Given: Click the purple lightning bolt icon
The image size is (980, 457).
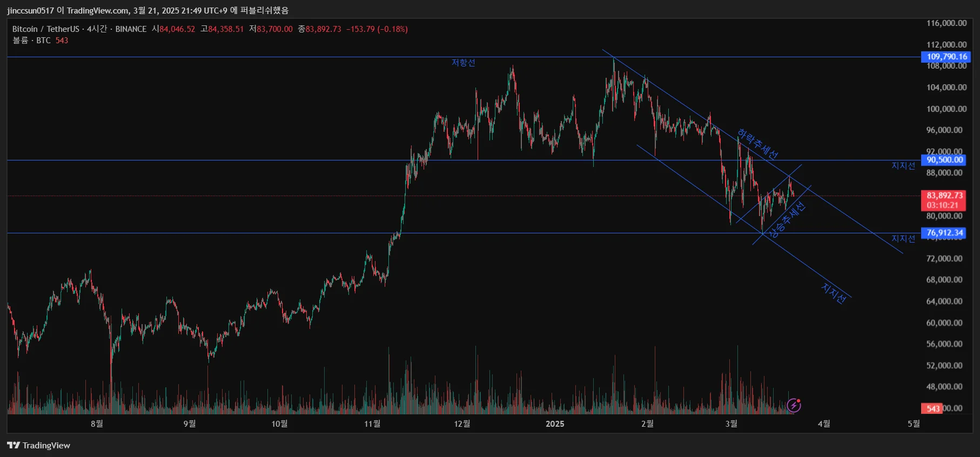Looking at the screenshot, I should (794, 405).
